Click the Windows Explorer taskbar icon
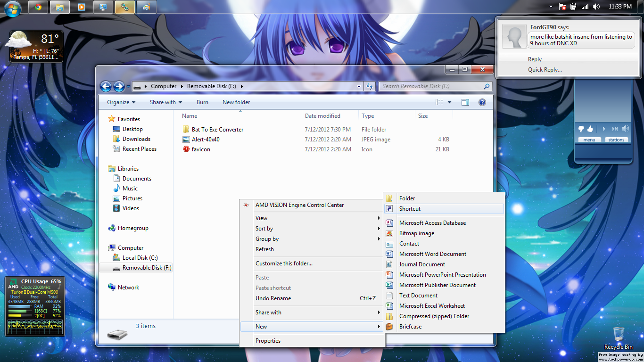The height and width of the screenshot is (362, 644). [60, 7]
